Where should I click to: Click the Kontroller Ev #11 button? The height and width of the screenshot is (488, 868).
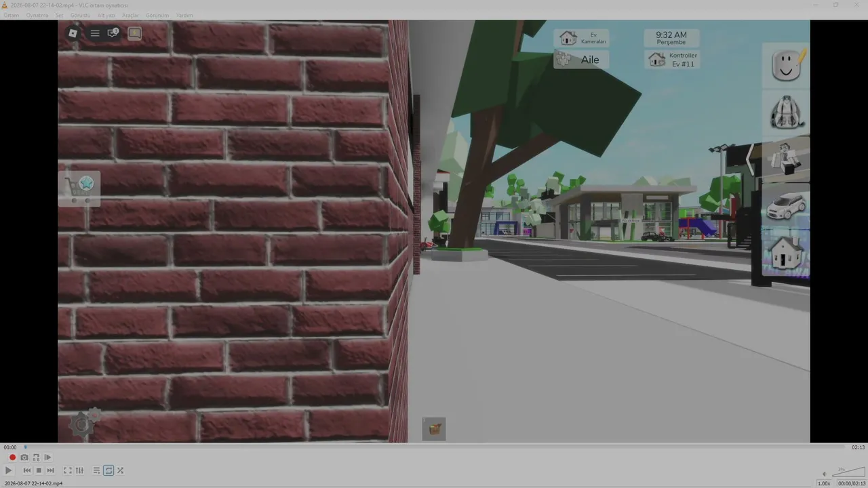(x=671, y=60)
